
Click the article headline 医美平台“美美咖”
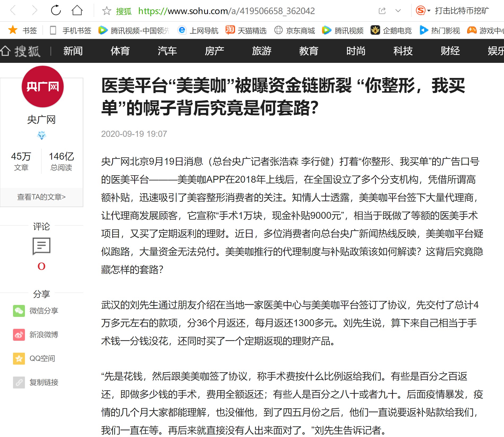(x=283, y=97)
